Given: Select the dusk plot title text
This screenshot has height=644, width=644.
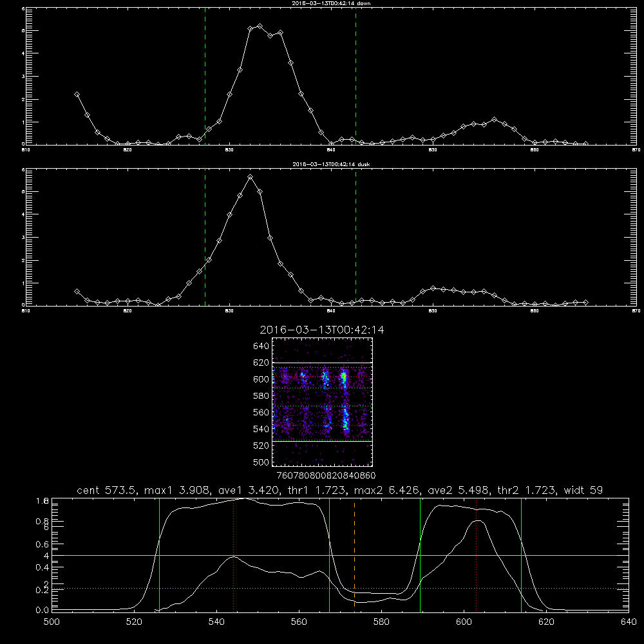Looking at the screenshot, I should [x=331, y=164].
